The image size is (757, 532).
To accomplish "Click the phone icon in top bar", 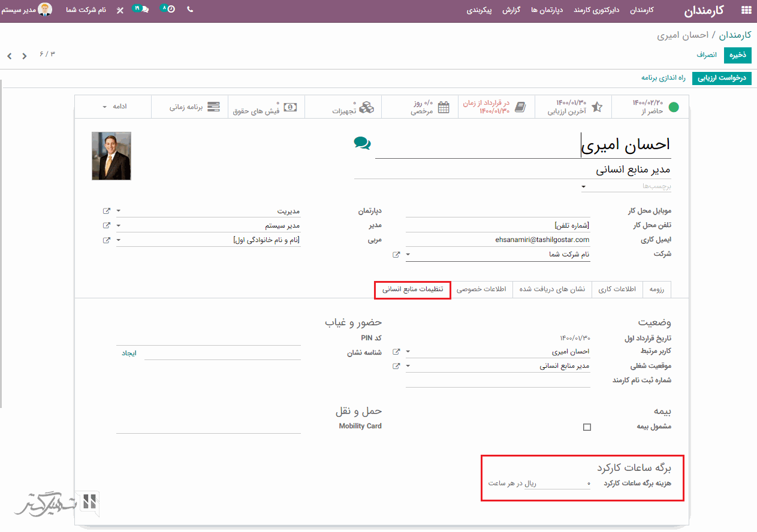I will 190,10.
